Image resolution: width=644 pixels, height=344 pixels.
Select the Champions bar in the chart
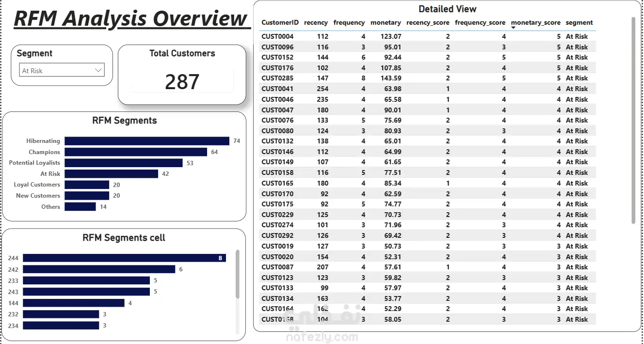pos(136,152)
